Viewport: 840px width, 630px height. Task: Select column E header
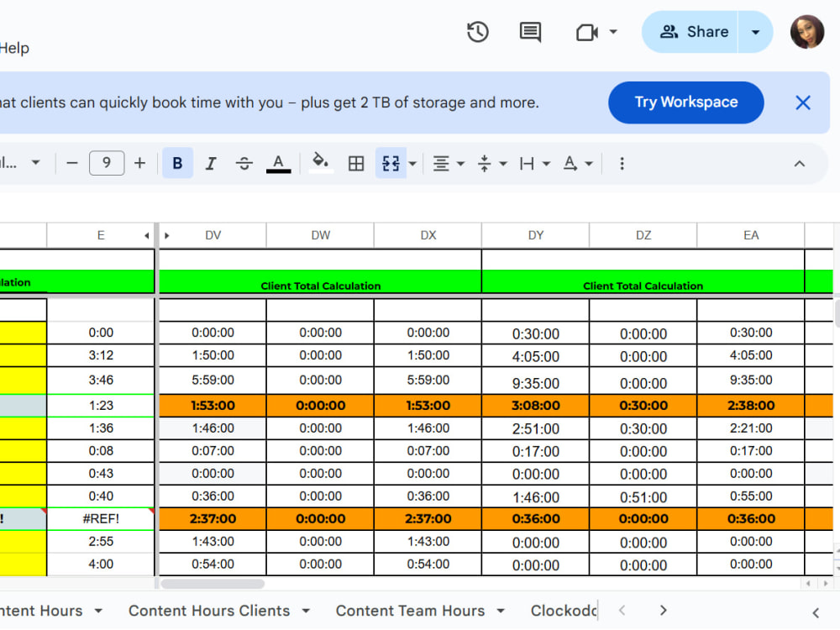coord(101,236)
